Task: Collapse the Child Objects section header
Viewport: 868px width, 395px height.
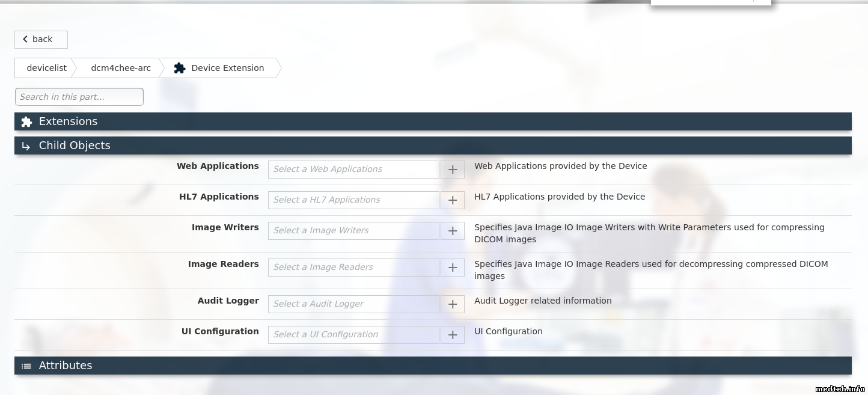Action: coord(75,145)
